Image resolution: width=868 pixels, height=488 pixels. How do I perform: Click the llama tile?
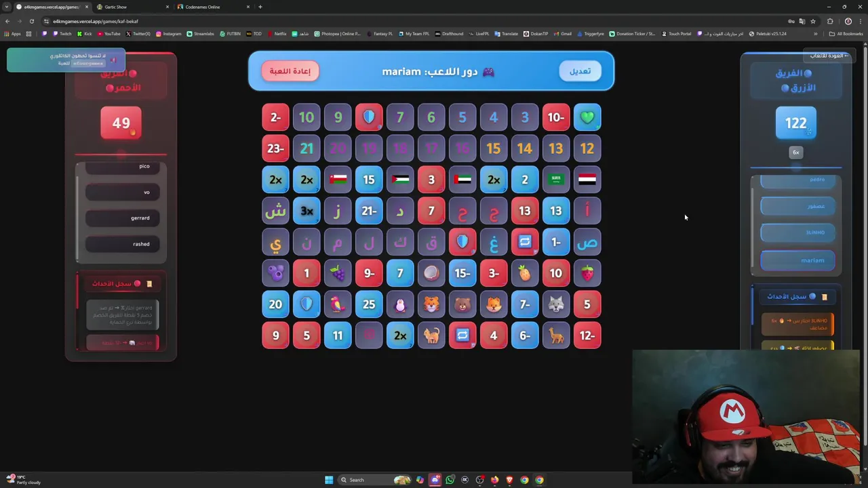pos(556,335)
